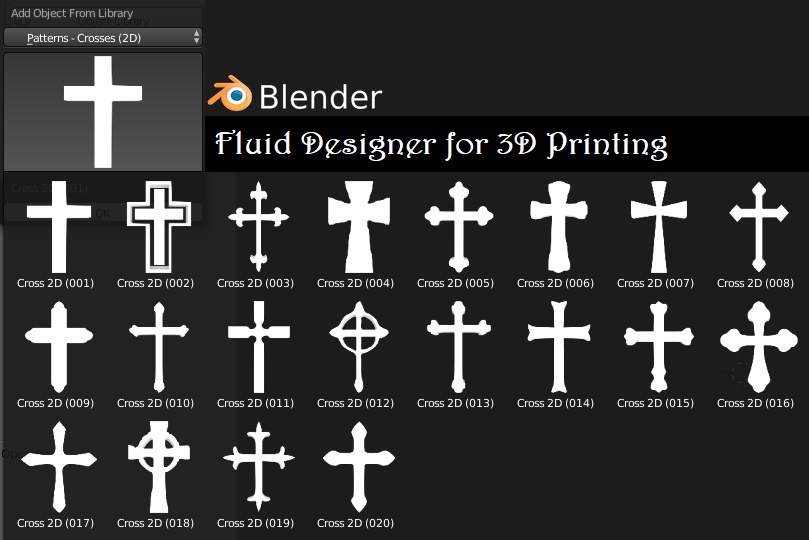The image size is (809, 540).
Task: Choose the Cross 2D (007) pattern
Action: (658, 226)
